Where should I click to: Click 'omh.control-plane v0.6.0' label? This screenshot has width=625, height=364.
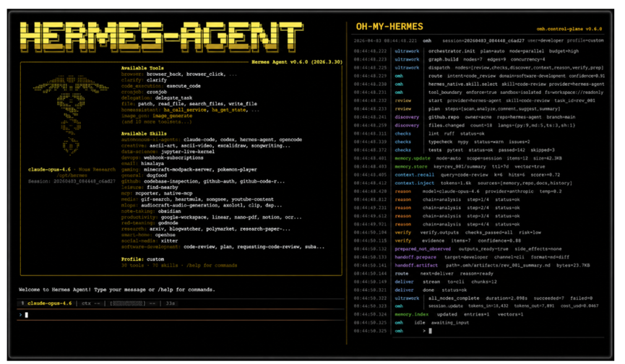(x=569, y=29)
